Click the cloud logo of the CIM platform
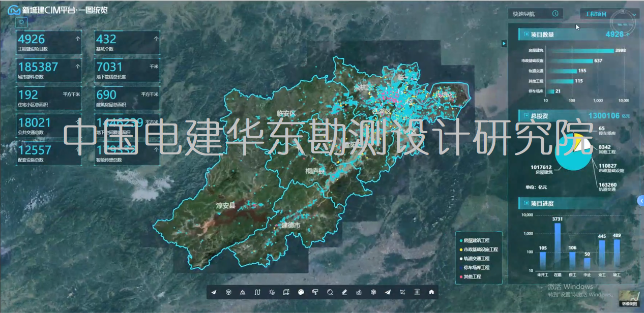Image resolution: width=644 pixels, height=313 pixels. [14, 10]
